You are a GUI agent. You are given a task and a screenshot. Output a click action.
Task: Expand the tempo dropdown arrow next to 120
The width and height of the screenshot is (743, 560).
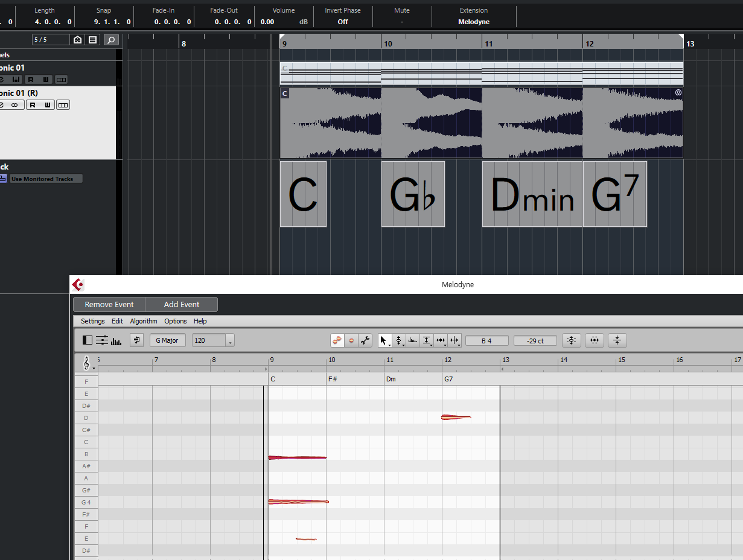[230, 341]
